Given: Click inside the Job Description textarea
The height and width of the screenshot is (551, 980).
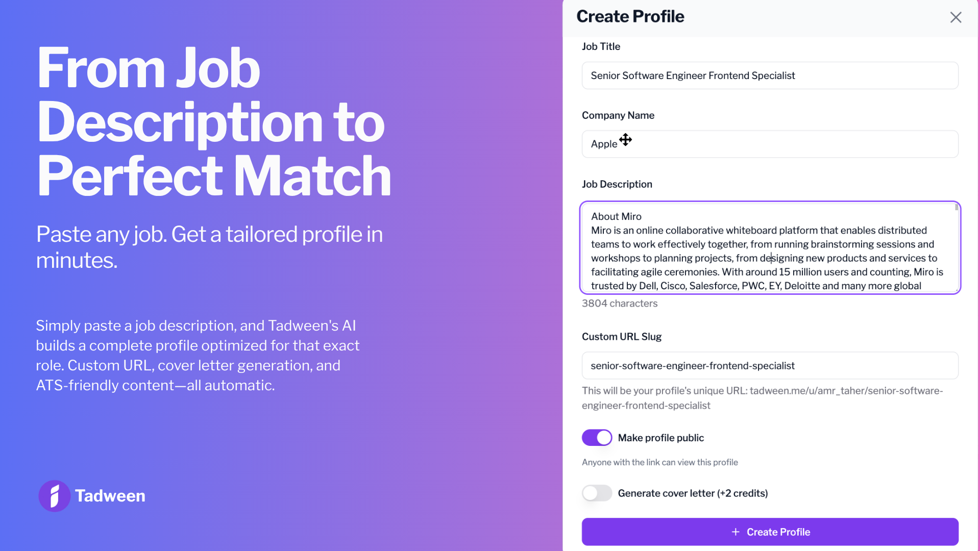Looking at the screenshot, I should point(766,250).
